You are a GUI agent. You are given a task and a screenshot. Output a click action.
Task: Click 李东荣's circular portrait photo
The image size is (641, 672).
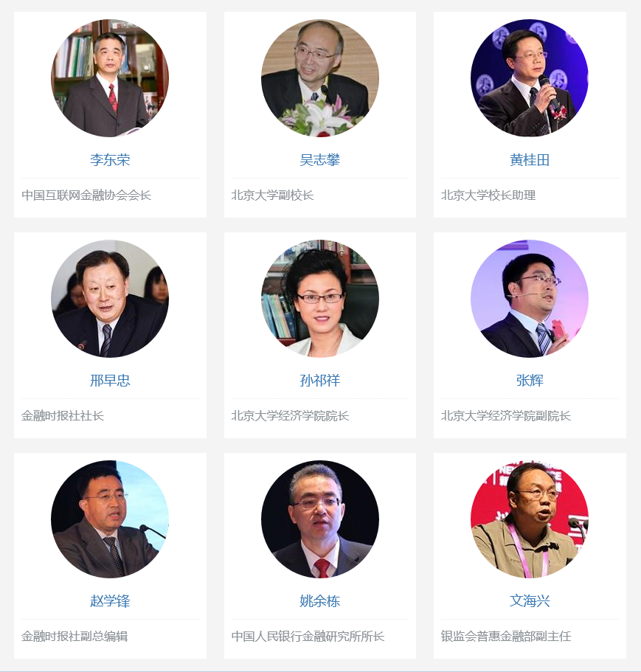[110, 78]
